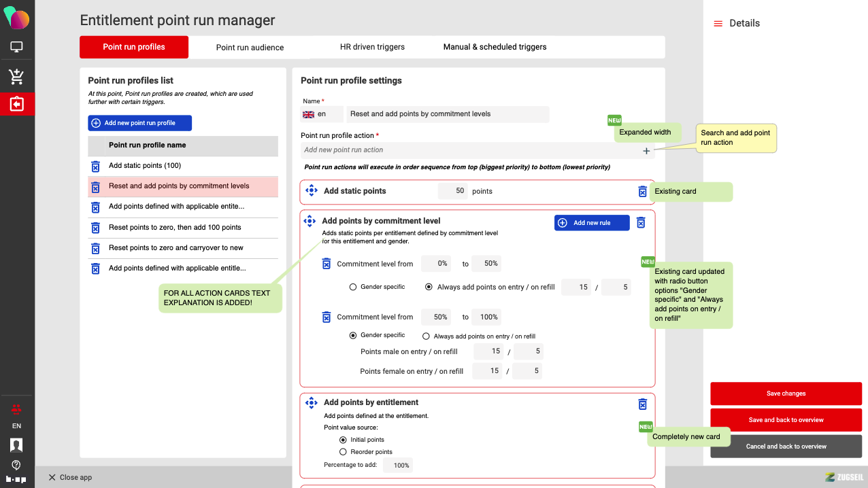The image size is (868, 488).
Task: Open the user profile icon in sidebar
Action: tap(16, 445)
